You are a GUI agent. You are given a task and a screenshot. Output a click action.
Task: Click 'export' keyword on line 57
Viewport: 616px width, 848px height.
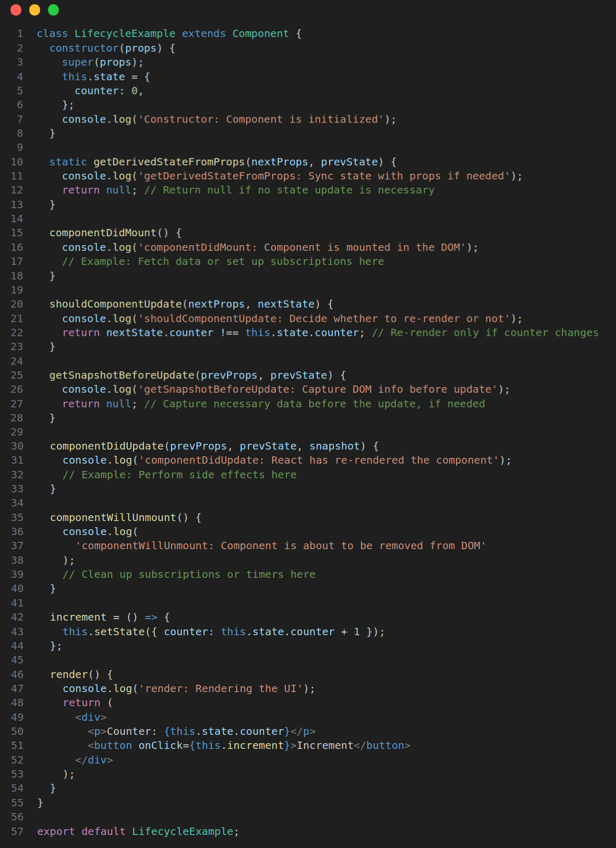(56, 831)
